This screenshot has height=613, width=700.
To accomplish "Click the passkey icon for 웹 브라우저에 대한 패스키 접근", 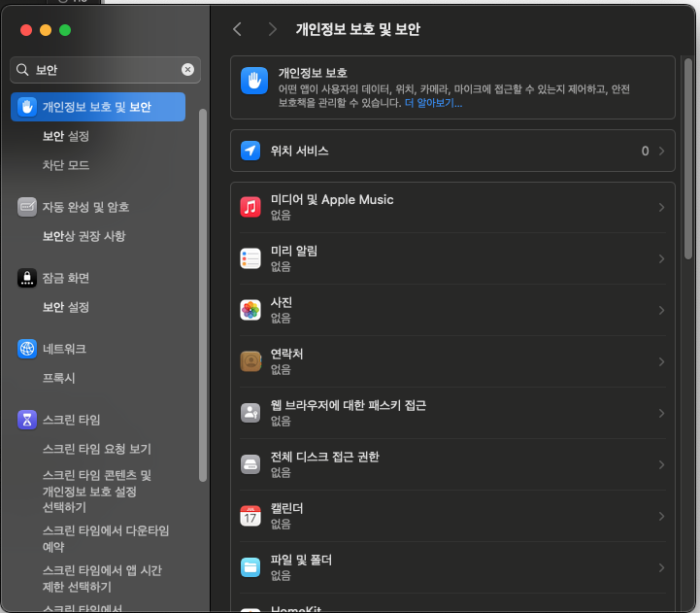I will coord(250,413).
